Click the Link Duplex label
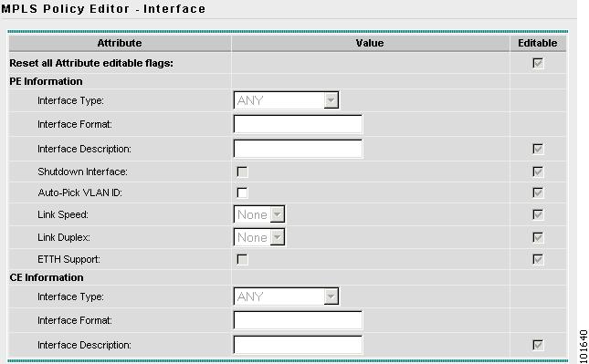The height and width of the screenshot is (364, 589). 64,237
